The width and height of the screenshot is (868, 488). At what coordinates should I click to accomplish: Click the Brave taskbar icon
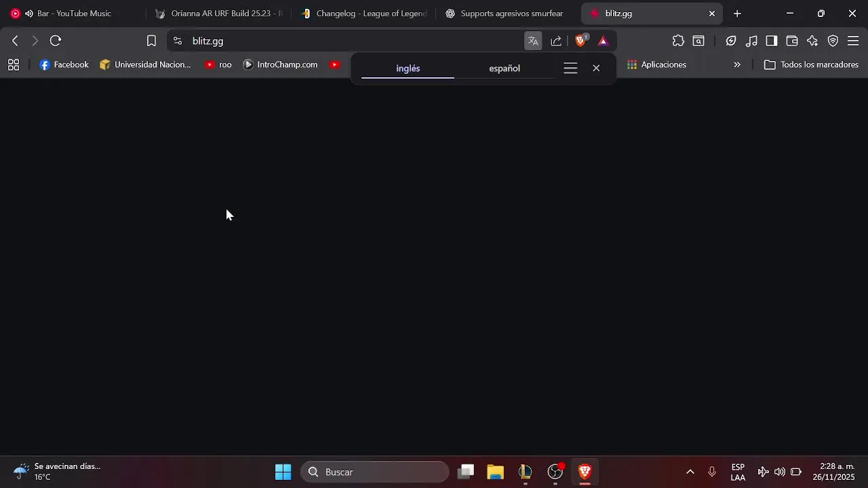585,472
